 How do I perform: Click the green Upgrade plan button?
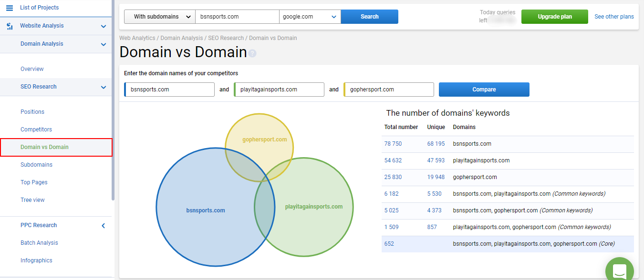[x=555, y=17]
